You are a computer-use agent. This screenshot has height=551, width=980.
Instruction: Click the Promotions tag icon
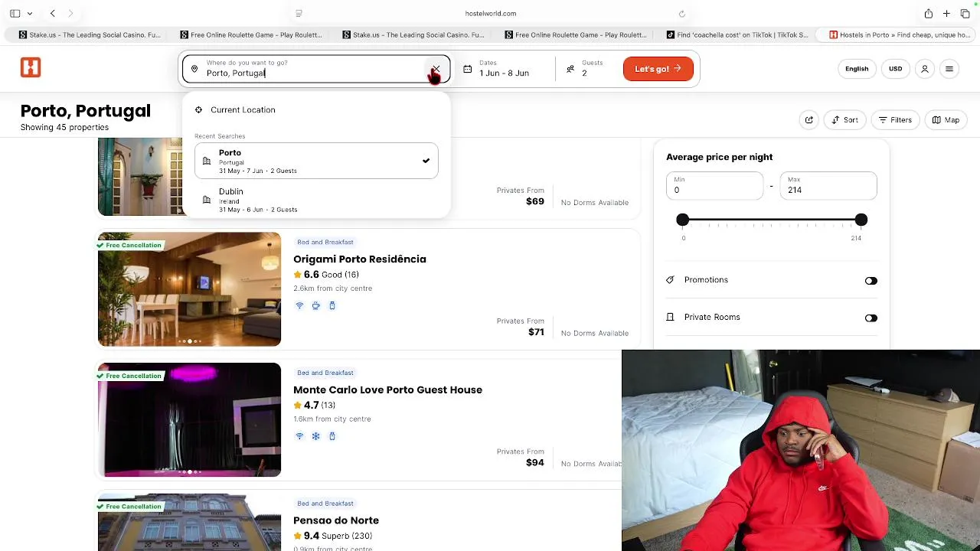670,280
